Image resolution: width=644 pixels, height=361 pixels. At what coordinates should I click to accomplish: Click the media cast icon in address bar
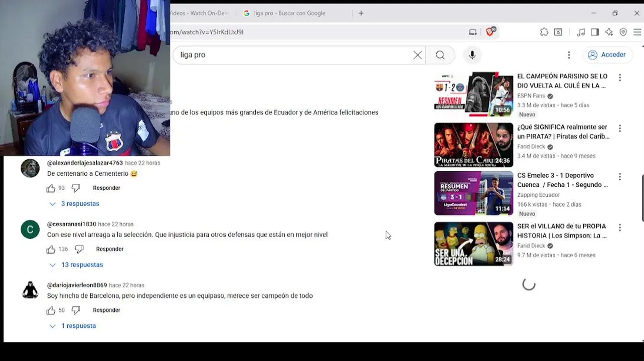(472, 32)
